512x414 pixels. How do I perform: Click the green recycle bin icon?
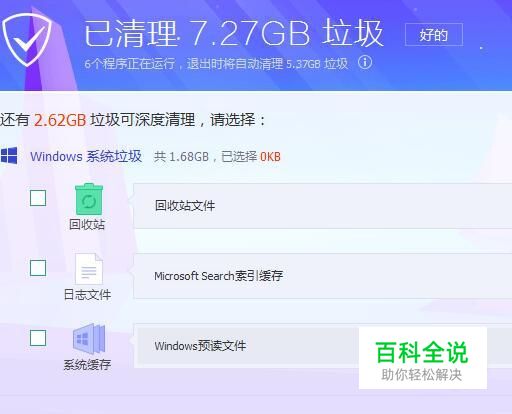click(x=89, y=199)
